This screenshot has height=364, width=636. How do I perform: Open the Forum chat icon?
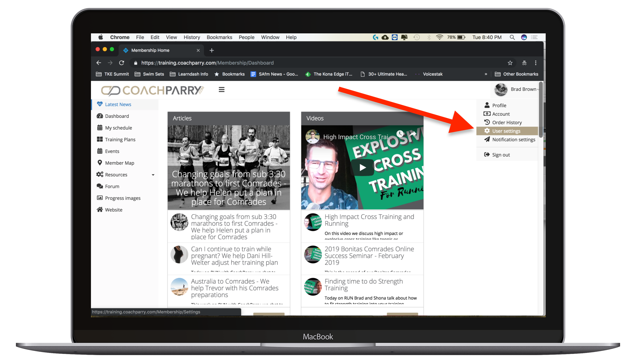coord(100,186)
